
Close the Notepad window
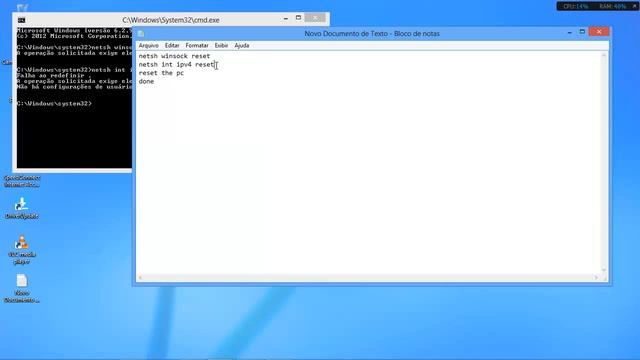599,32
